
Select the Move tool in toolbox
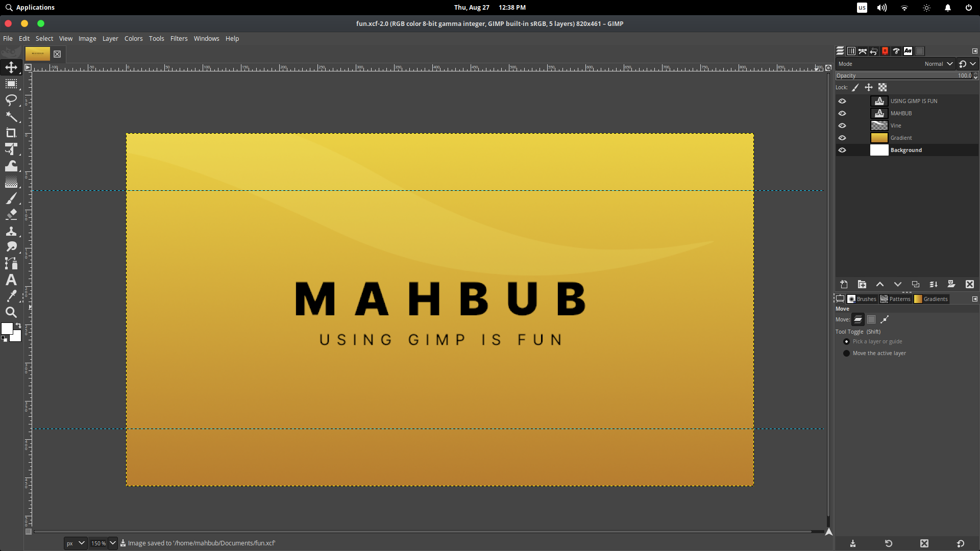tap(11, 67)
